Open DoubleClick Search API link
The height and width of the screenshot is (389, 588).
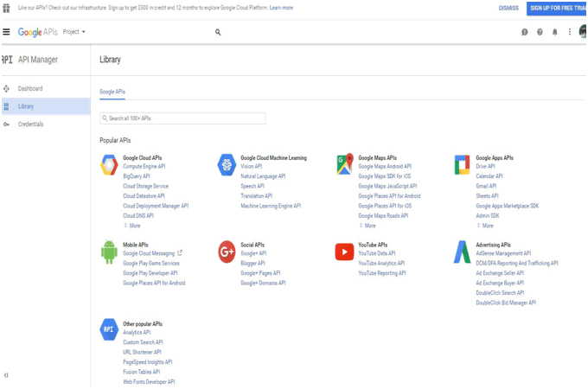click(500, 293)
